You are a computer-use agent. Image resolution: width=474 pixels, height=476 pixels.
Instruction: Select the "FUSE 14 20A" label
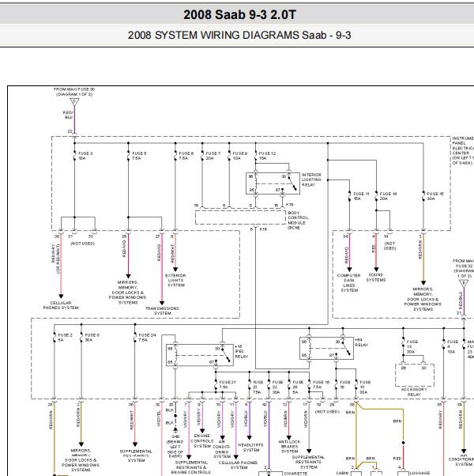point(388,196)
